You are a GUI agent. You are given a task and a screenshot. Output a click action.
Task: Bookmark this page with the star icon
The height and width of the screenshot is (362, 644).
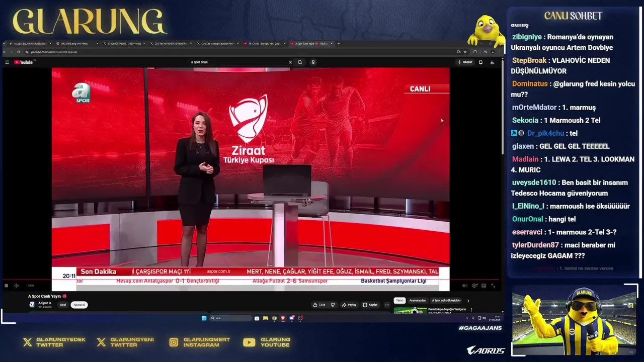point(465,52)
